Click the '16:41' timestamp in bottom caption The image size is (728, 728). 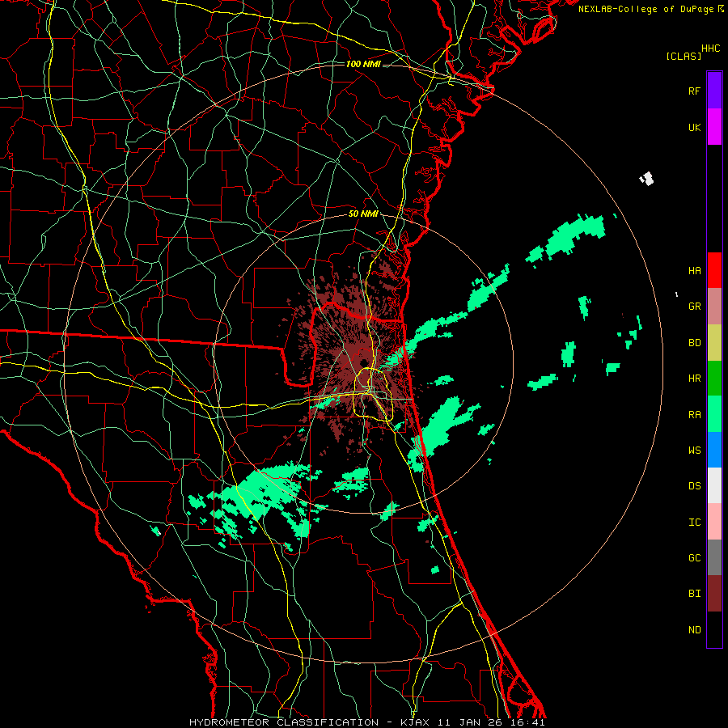[527, 722]
